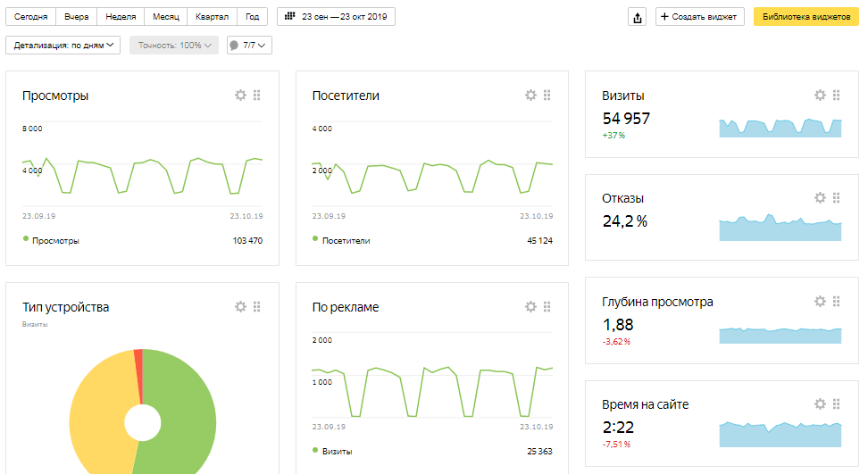
Task: Open Библиотека виджетов yellow button
Action: tap(806, 17)
